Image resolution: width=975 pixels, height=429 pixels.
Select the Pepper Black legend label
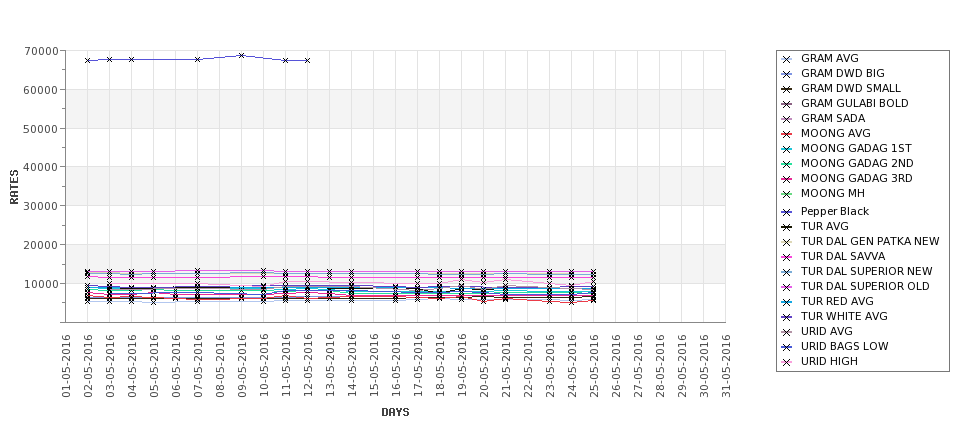coord(835,211)
